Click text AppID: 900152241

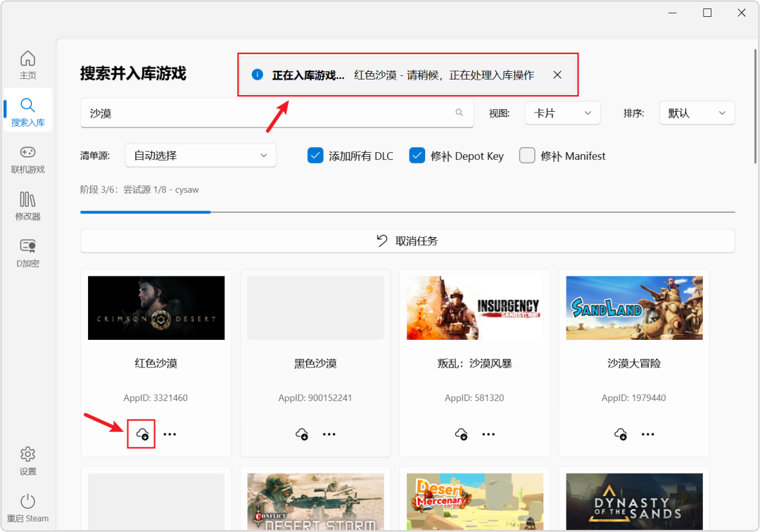315,398
